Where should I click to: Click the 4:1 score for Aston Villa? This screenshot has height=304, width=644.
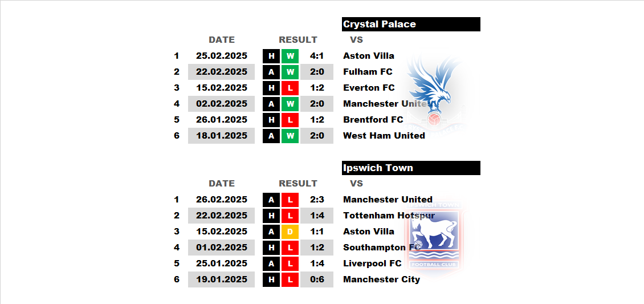(x=317, y=56)
